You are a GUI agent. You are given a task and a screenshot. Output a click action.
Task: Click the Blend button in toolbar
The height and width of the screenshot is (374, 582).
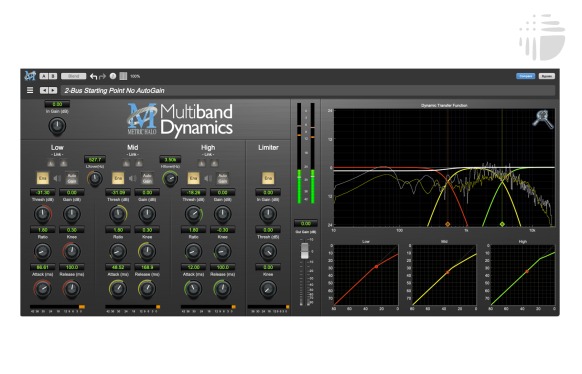click(73, 76)
